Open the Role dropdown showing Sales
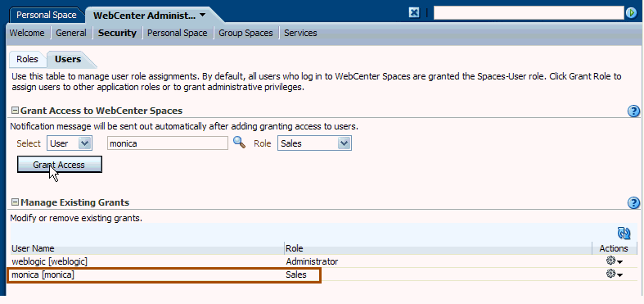This screenshot has width=644, height=304. (314, 143)
